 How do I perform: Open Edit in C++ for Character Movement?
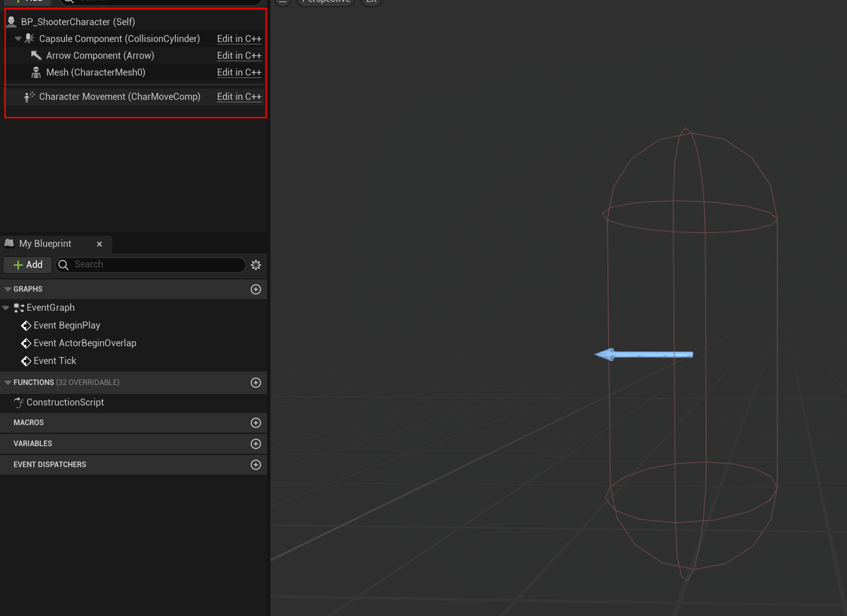(239, 97)
